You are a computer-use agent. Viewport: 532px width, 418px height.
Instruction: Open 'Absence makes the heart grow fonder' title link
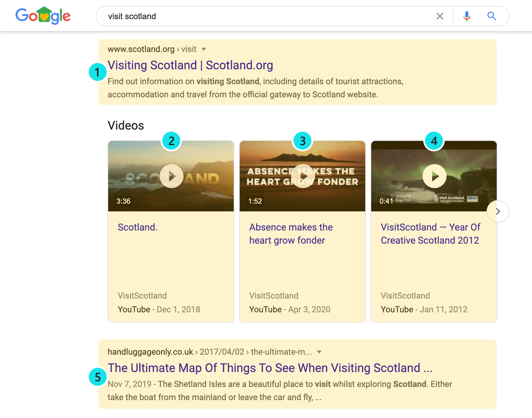[x=291, y=234]
